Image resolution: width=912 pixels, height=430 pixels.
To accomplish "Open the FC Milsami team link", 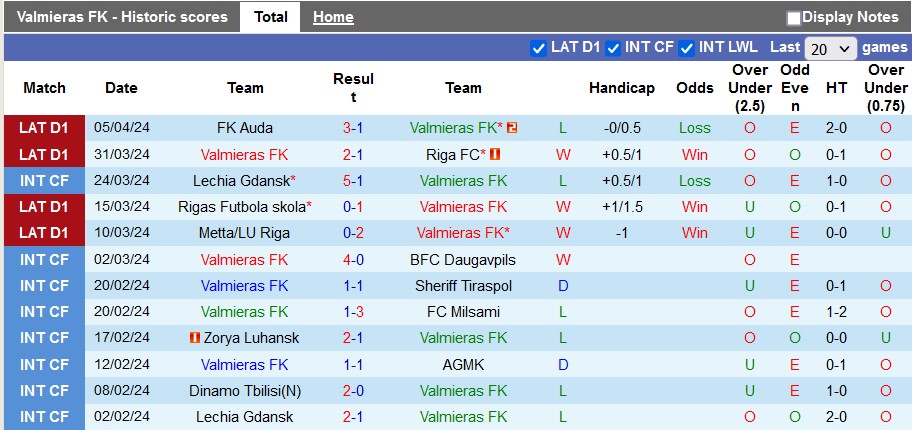I will pyautogui.click(x=463, y=312).
